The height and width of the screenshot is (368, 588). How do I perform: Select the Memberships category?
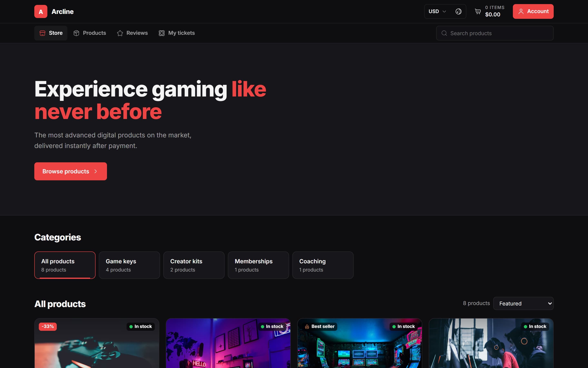pos(258,265)
